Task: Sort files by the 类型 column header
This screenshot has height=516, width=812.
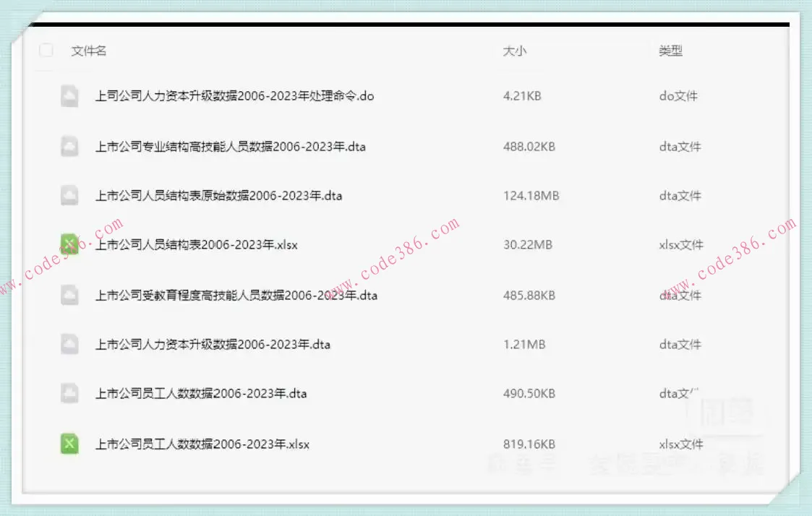Action: click(669, 51)
